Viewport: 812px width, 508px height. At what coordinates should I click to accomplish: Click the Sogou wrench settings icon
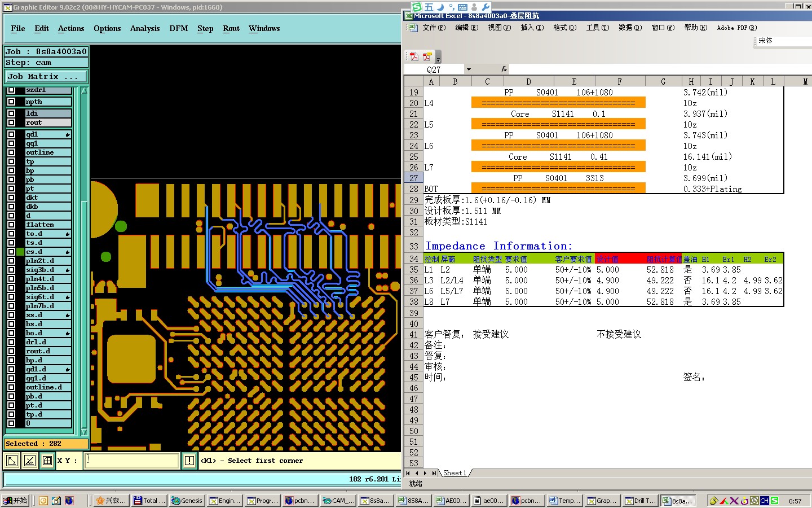(486, 7)
